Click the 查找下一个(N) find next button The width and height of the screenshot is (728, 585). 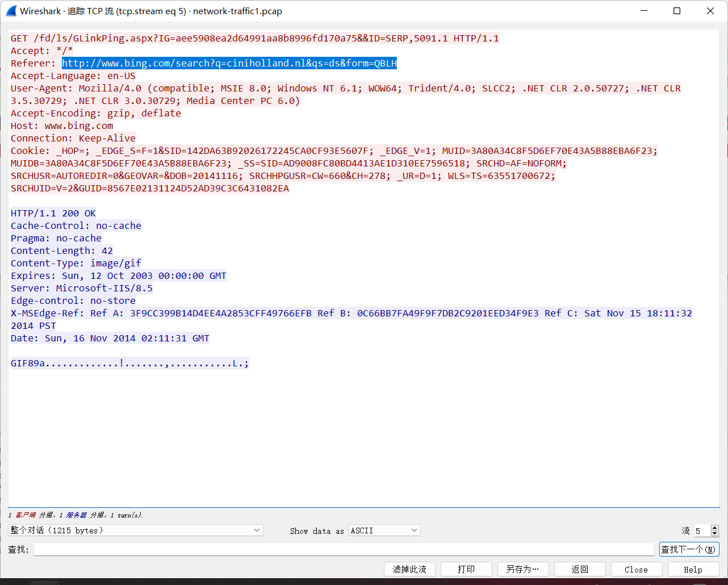click(x=689, y=549)
